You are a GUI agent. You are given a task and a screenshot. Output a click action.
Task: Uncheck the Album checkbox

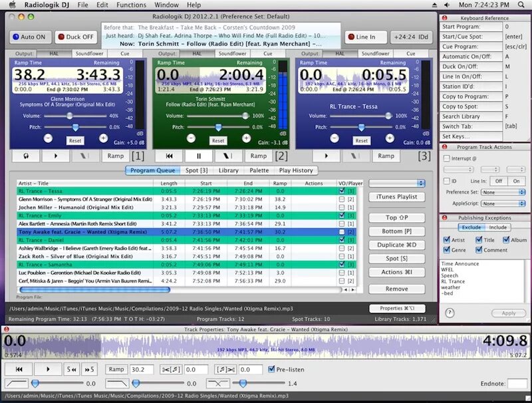[x=506, y=240]
